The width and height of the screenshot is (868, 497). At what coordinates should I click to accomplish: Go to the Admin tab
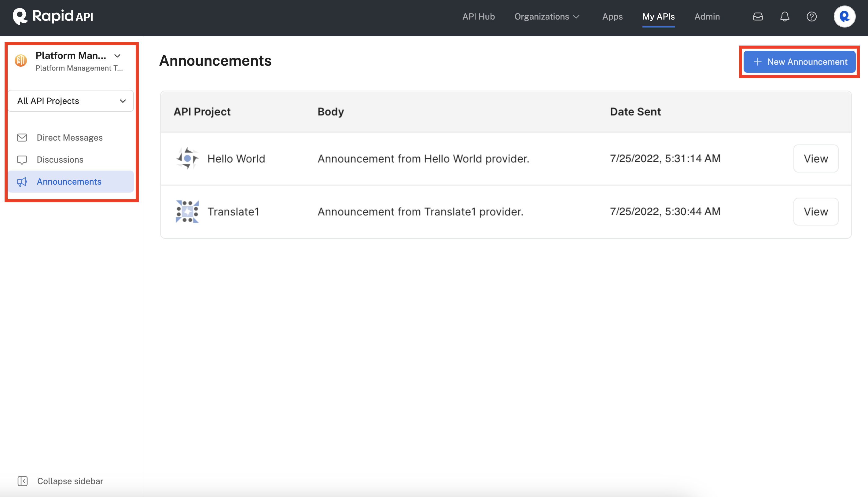tap(707, 17)
